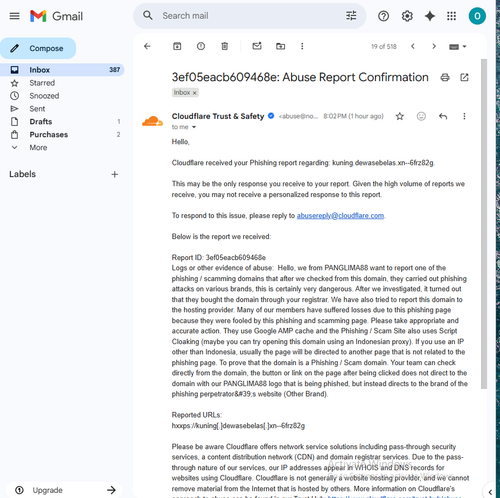Click the 'Report ID: 3ef05eacb609468e' line
Viewport: 500px width, 498px height.
219,257
